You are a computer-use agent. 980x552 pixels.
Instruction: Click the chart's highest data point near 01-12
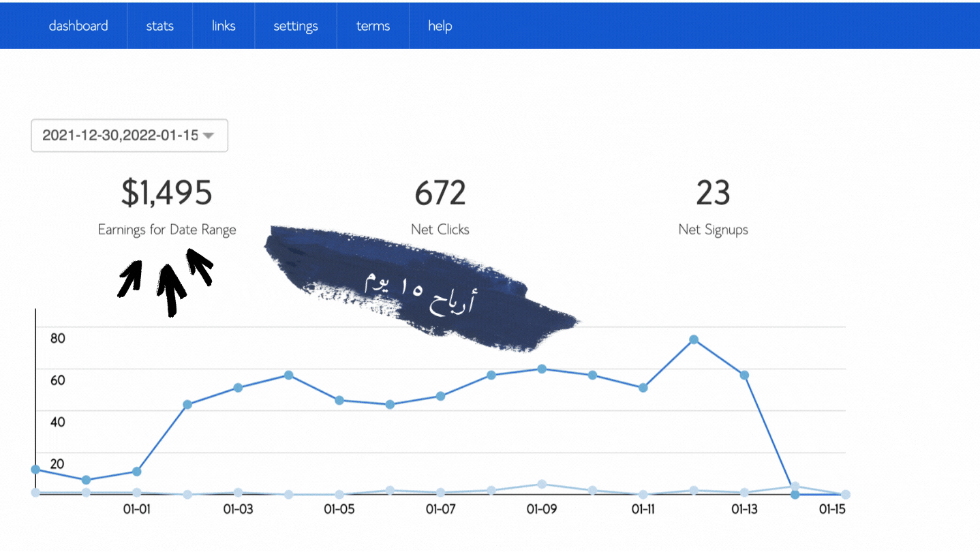(694, 339)
